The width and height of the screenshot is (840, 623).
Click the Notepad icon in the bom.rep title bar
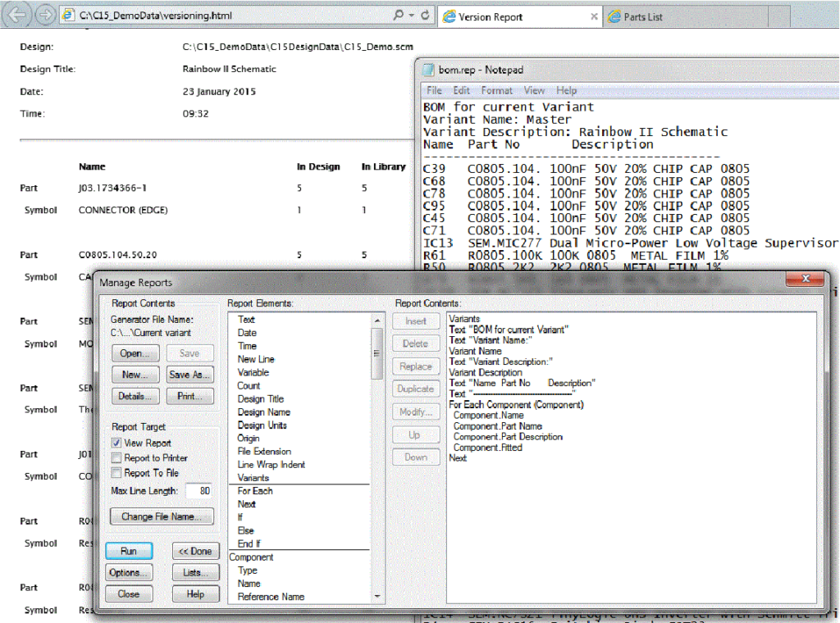click(429, 70)
